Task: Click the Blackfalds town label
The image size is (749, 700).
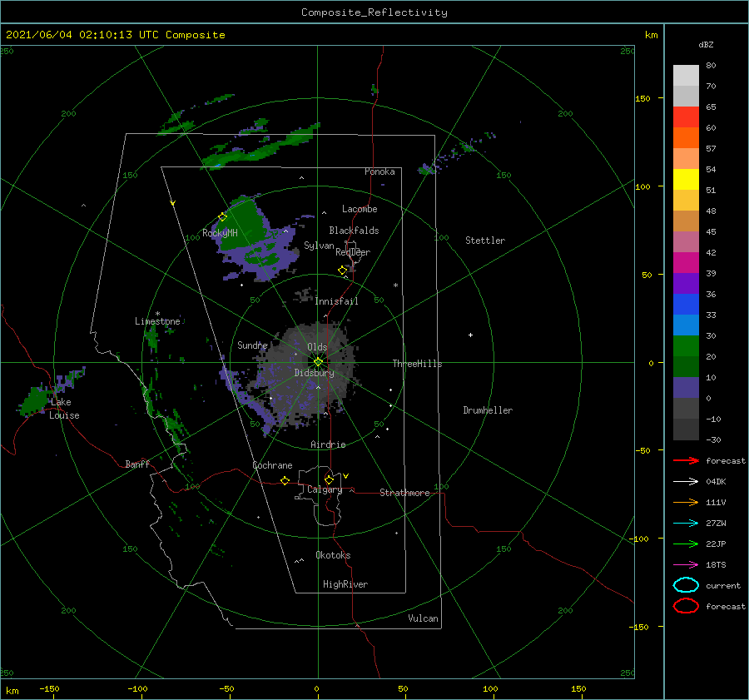Action: pyautogui.click(x=354, y=231)
